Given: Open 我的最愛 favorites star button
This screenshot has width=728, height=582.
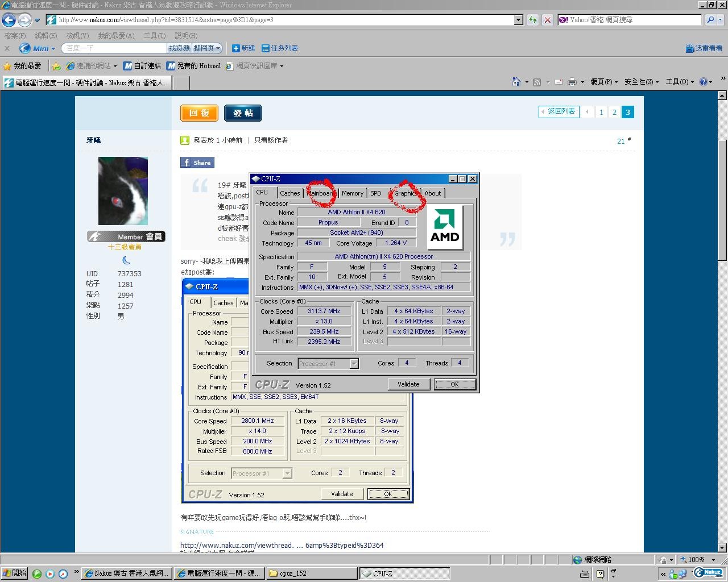Looking at the screenshot, I should pyautogui.click(x=22, y=66).
